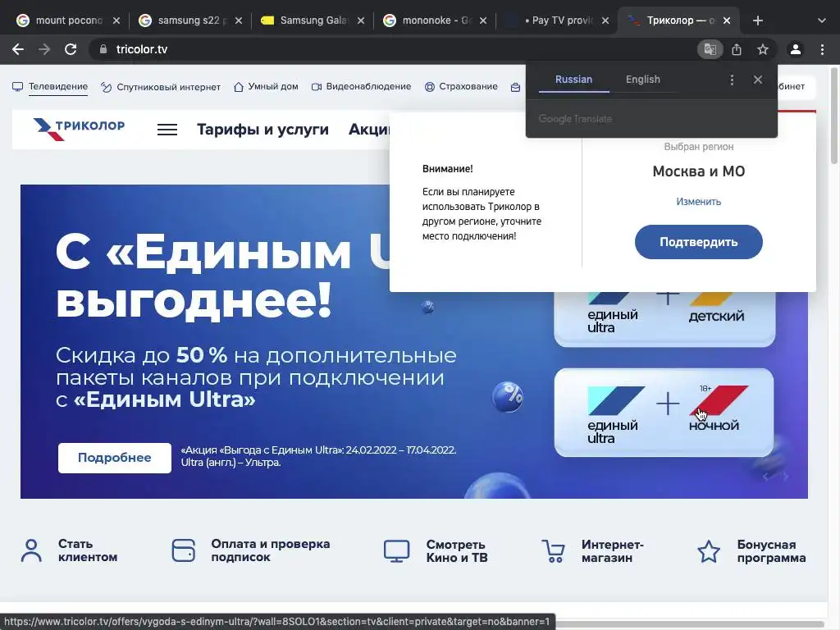Click the share page icon

[737, 49]
